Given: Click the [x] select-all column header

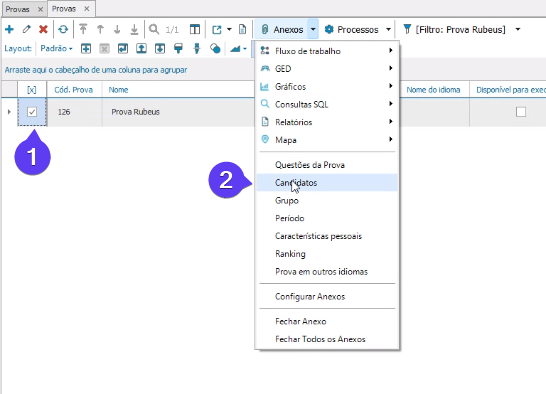Looking at the screenshot, I should (x=32, y=90).
